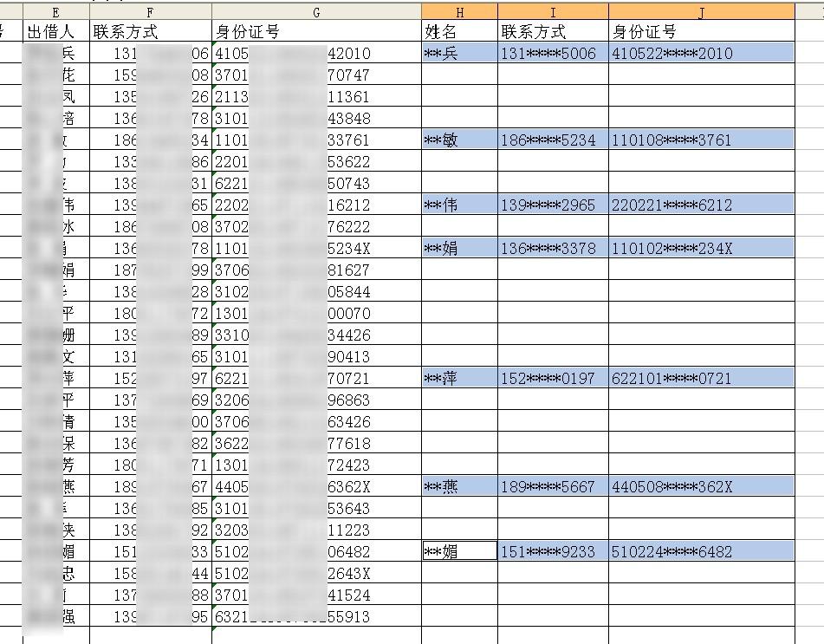Click column G cell ending in 70747
824x644 pixels.
point(316,75)
